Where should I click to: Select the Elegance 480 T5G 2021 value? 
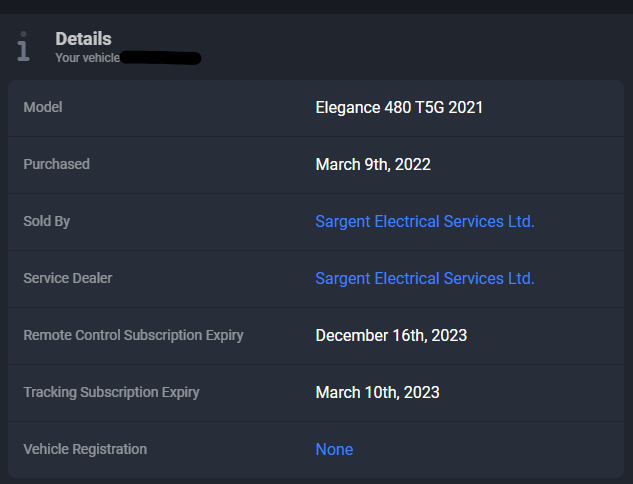click(x=399, y=108)
